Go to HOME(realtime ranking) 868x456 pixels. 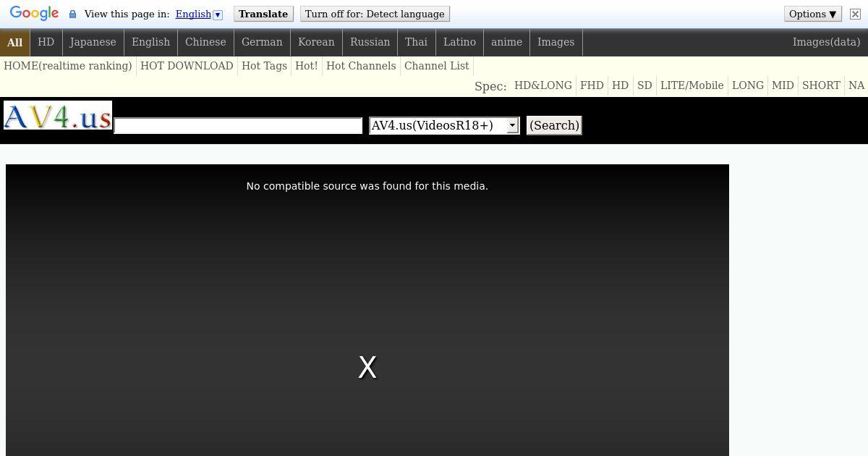pos(68,66)
